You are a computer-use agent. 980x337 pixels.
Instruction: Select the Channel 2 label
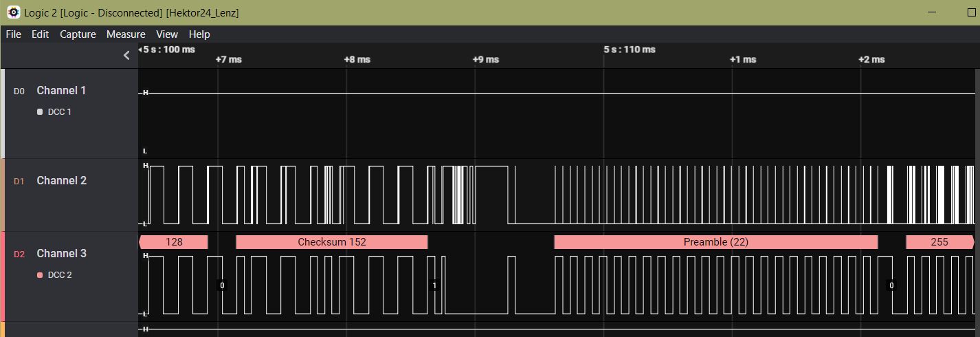point(61,181)
